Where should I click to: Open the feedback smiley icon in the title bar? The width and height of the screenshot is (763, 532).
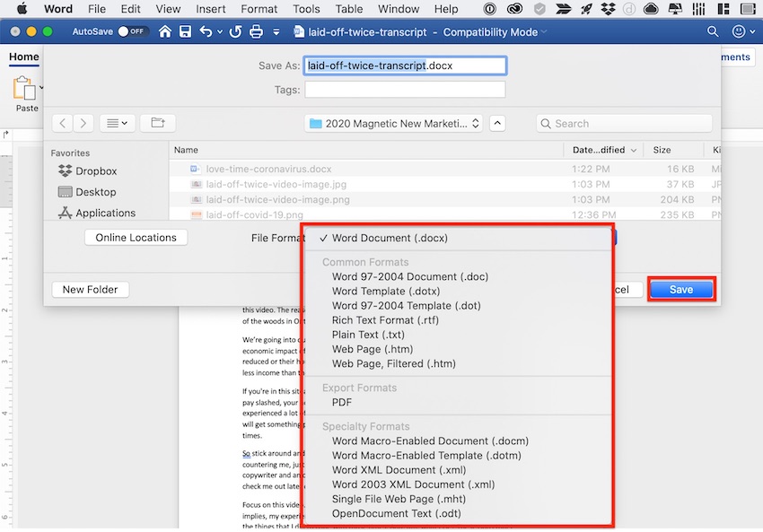pos(739,31)
